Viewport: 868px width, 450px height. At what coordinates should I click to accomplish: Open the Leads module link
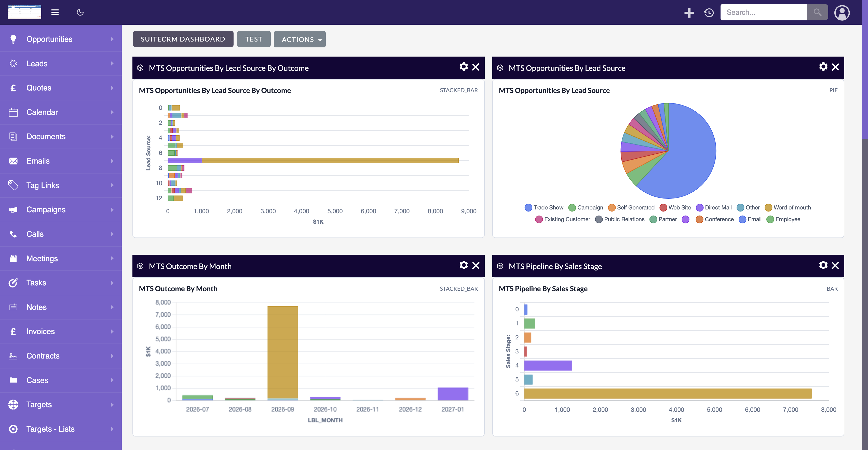(x=37, y=64)
